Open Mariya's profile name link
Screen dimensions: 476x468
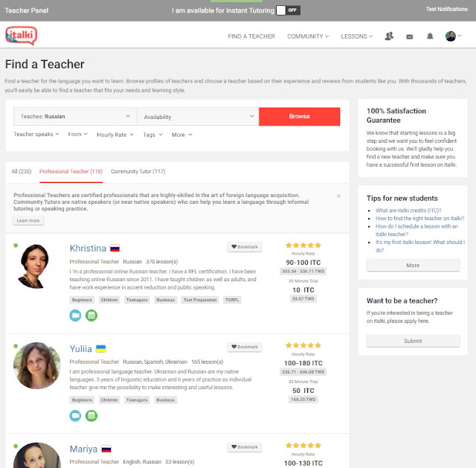click(83, 449)
